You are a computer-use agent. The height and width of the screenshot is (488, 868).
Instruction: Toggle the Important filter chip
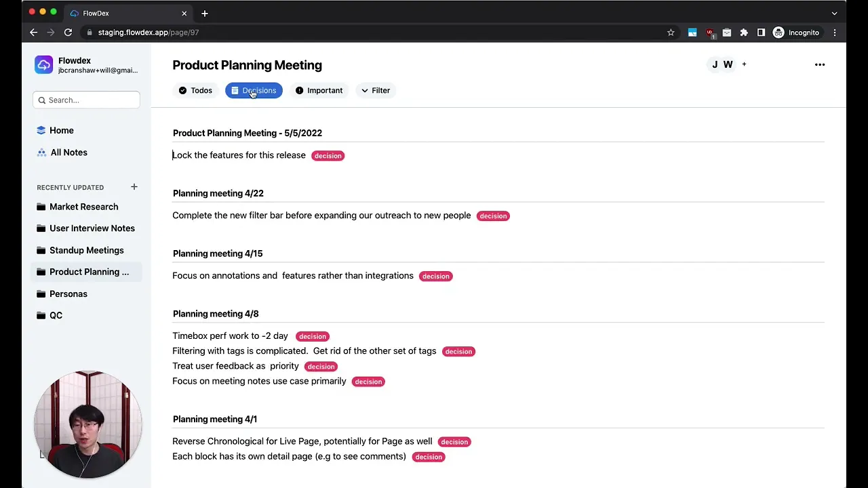coord(319,90)
